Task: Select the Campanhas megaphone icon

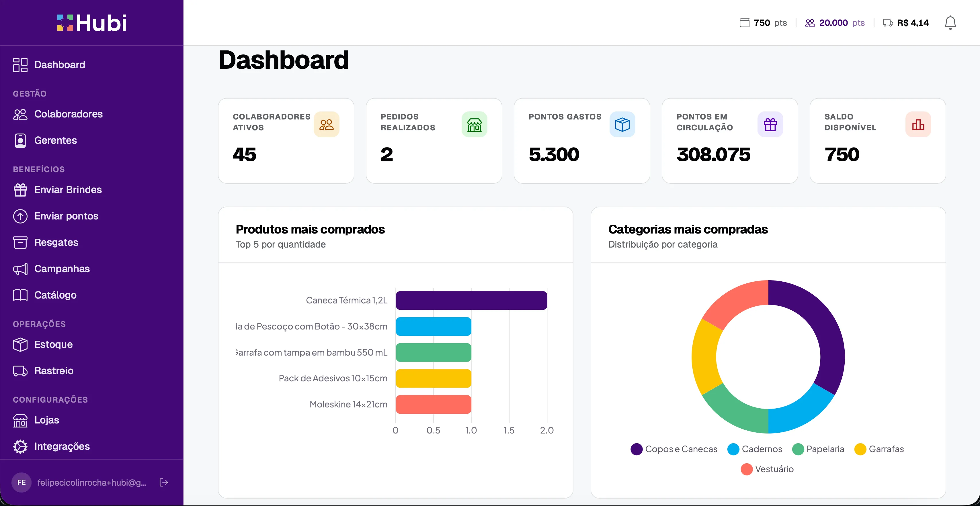Action: [x=20, y=269]
